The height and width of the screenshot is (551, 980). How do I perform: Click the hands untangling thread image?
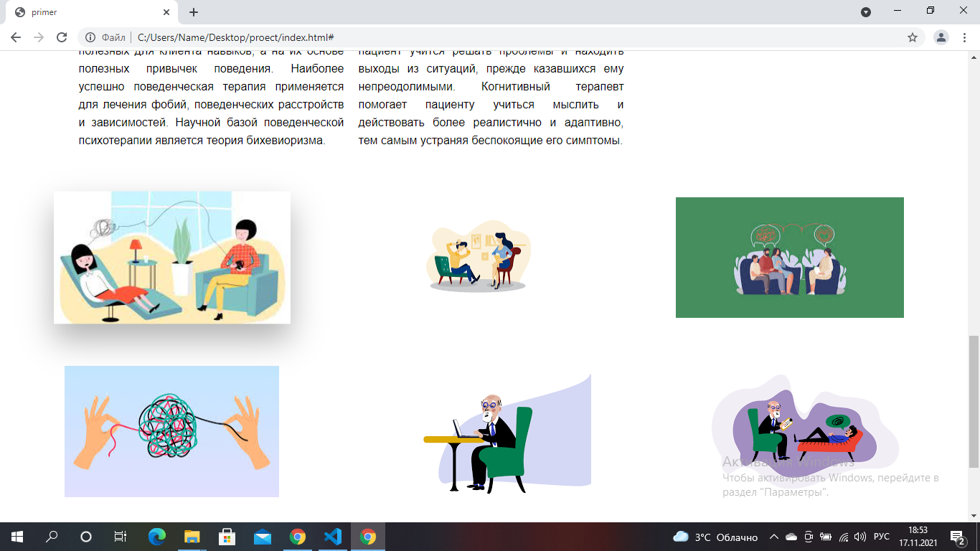point(171,431)
